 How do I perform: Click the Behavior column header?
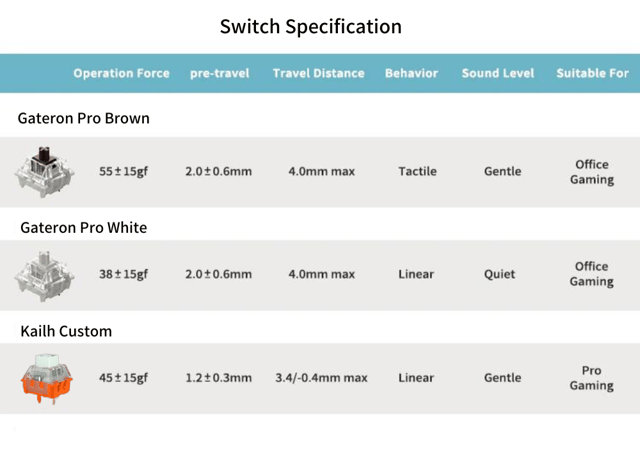click(411, 73)
